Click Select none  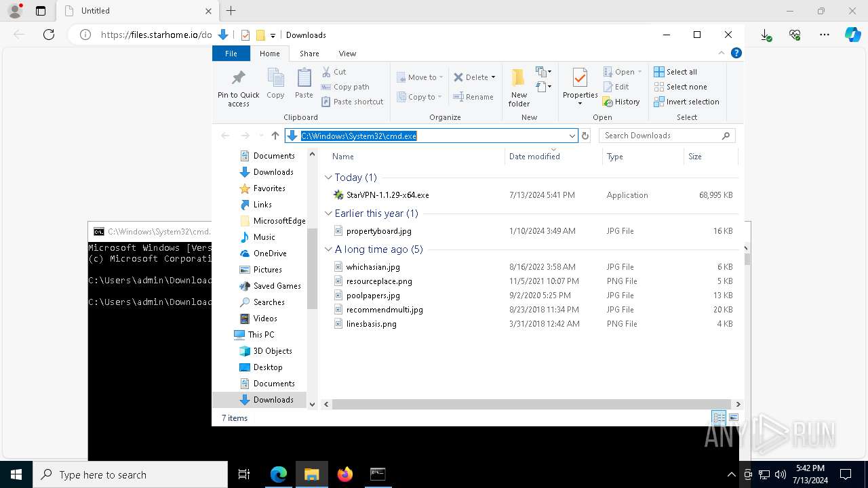point(680,87)
